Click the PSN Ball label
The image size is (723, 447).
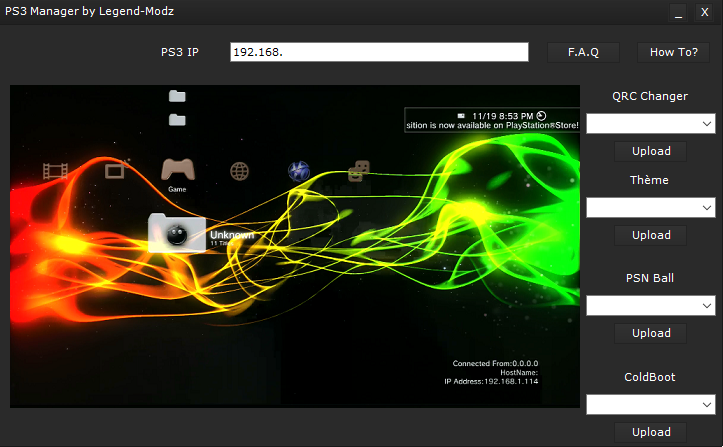pos(650,278)
